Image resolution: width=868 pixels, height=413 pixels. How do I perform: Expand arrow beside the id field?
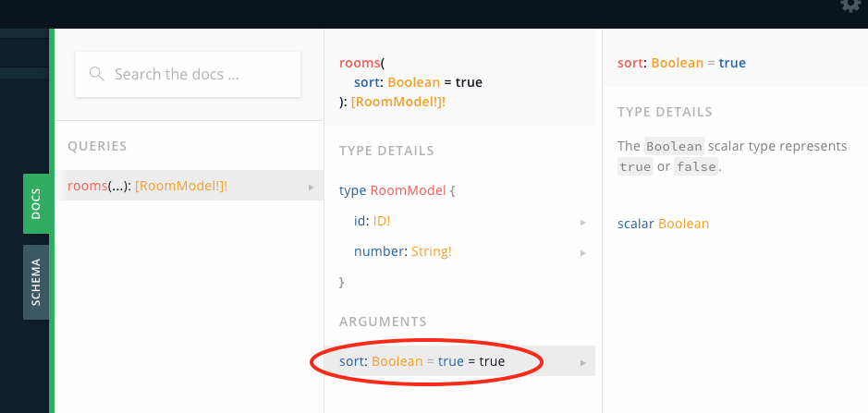tap(583, 223)
